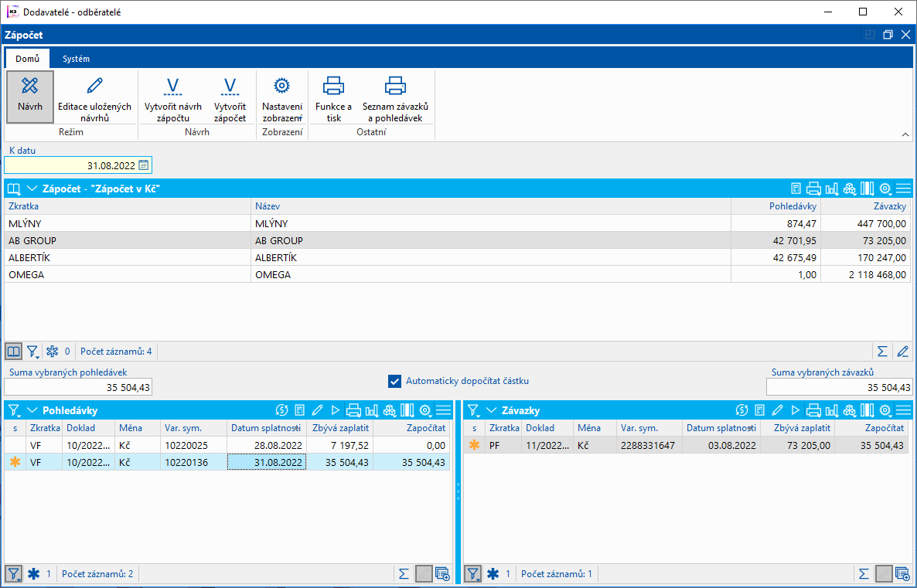Sort by Závazky column header
Viewport: 917px width, 588px height.
click(865, 206)
